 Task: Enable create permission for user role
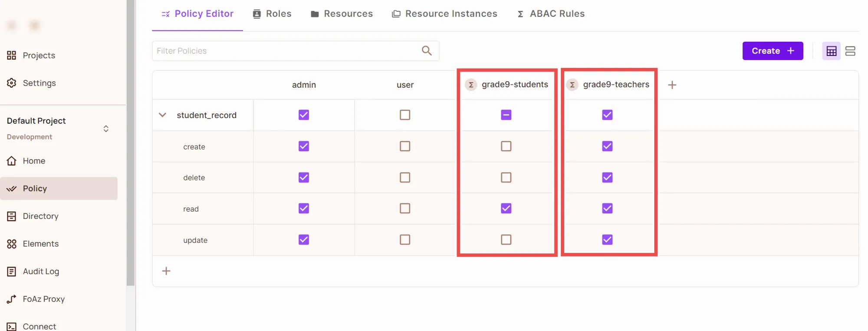click(x=404, y=146)
